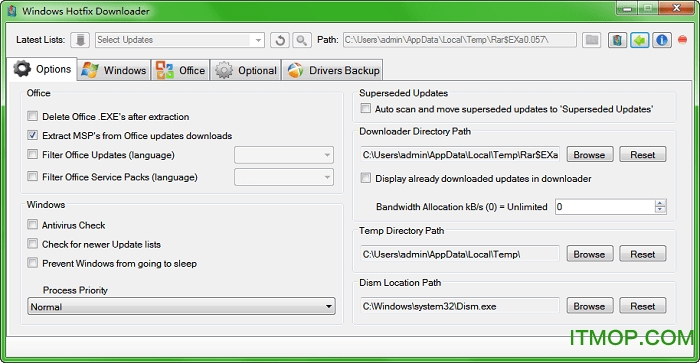This screenshot has height=363, width=700.
Task: Click the app icon in title bar
Action: (12, 11)
